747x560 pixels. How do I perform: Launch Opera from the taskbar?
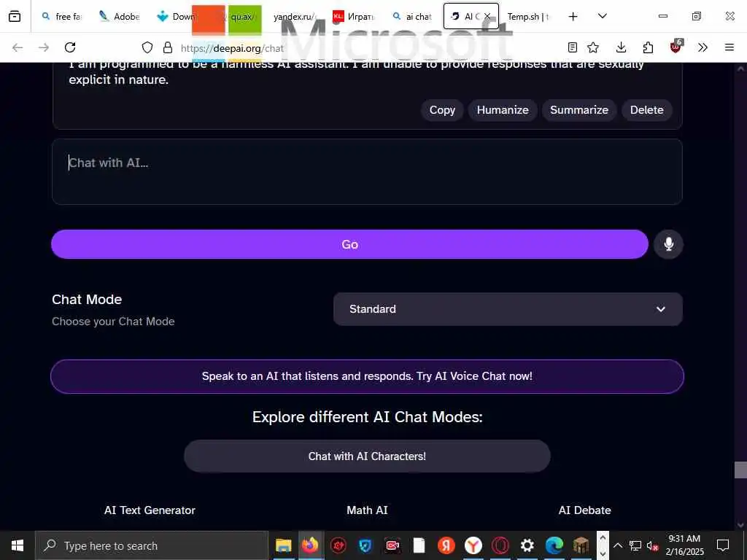pos(500,545)
